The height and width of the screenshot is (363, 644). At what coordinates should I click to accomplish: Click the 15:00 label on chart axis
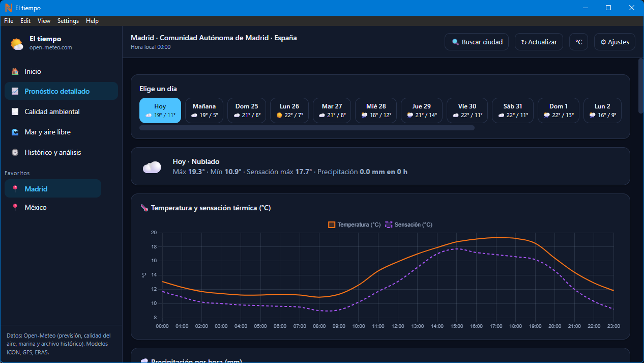point(457,326)
